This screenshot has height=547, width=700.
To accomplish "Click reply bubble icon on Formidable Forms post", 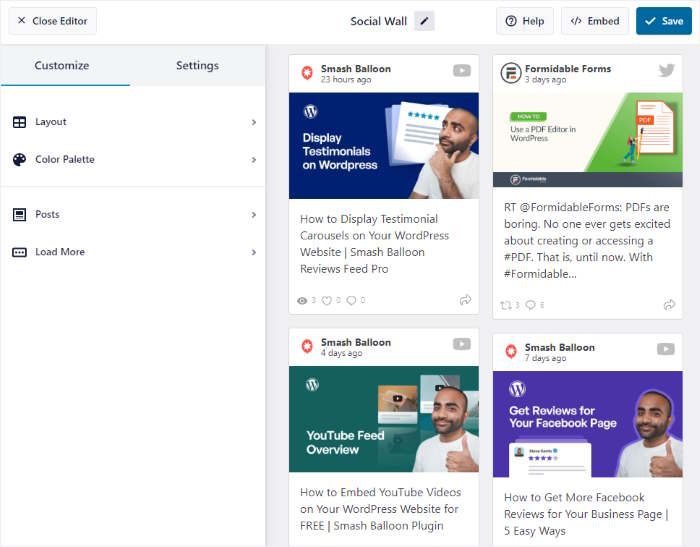I will click(x=530, y=305).
